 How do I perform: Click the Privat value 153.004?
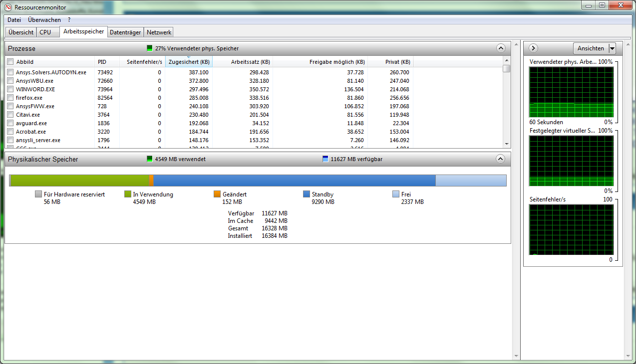[x=399, y=132]
